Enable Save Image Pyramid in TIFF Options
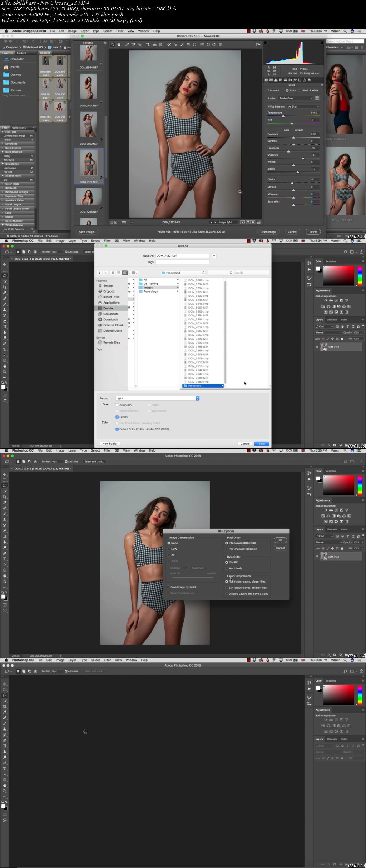 click(x=168, y=587)
